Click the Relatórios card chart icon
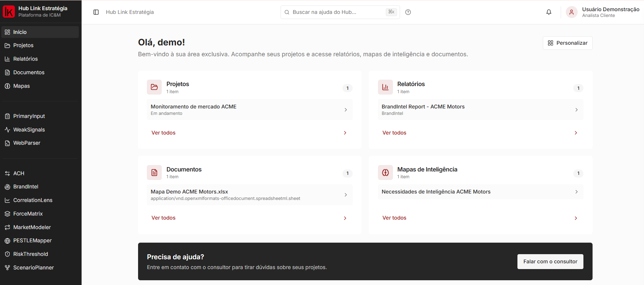644x285 pixels. 385,87
